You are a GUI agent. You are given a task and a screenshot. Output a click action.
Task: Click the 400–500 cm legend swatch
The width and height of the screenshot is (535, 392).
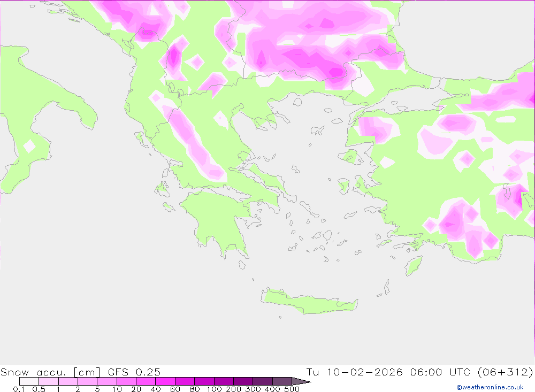[x=282, y=381]
